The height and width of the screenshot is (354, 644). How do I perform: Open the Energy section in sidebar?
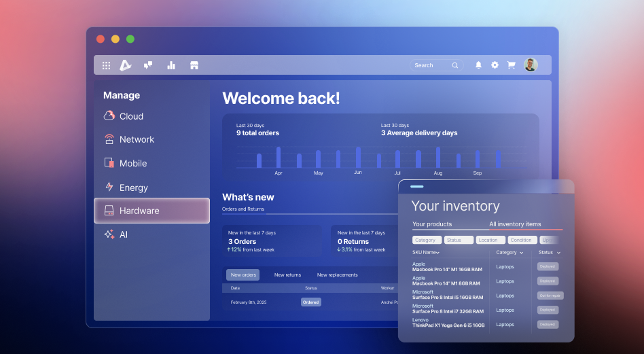[x=133, y=188]
